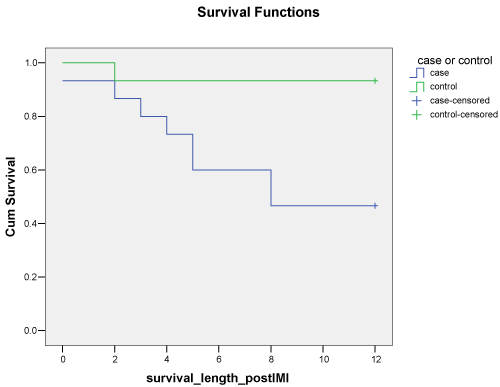Click the 'control-censored' legend text
This screenshot has height=387, width=500.
[464, 114]
